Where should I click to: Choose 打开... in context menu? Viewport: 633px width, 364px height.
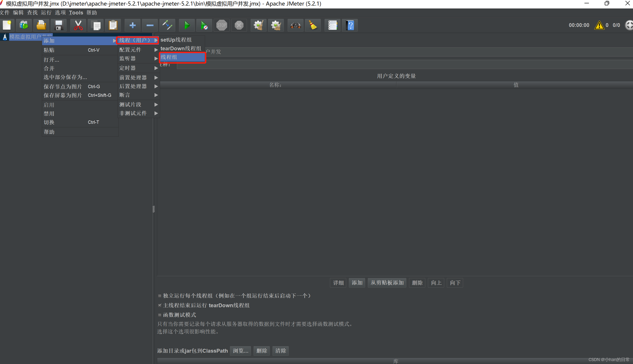80,60
